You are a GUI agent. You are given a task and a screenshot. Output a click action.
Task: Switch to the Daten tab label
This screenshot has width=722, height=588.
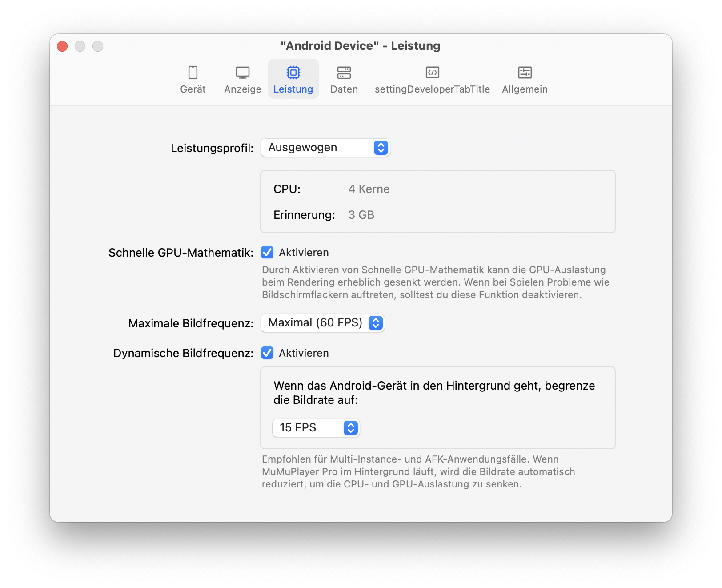tap(344, 89)
